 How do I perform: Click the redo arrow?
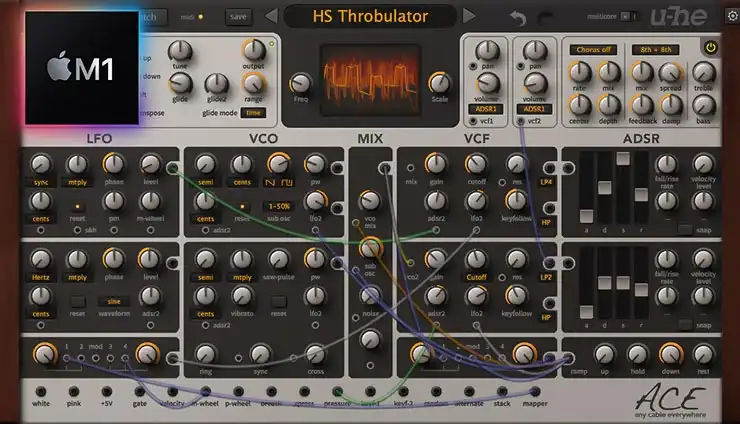click(546, 18)
